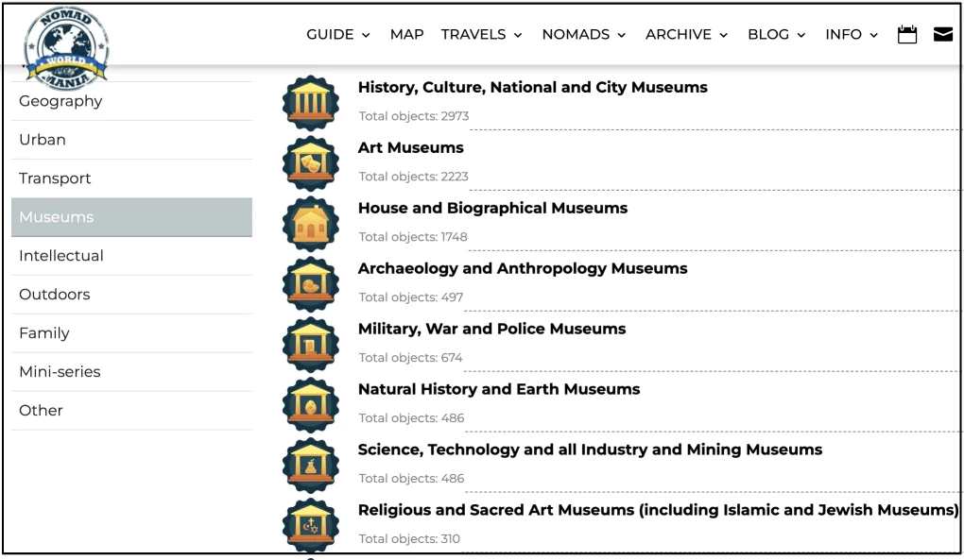Expand the GUIDE dropdown menu
The width and height of the screenshot is (964, 560).
(337, 35)
